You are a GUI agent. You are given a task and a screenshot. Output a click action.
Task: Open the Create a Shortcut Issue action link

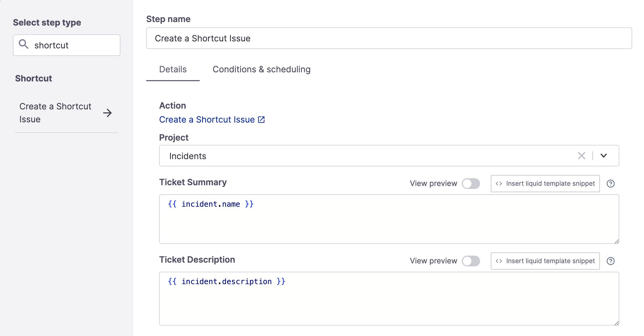tap(212, 119)
